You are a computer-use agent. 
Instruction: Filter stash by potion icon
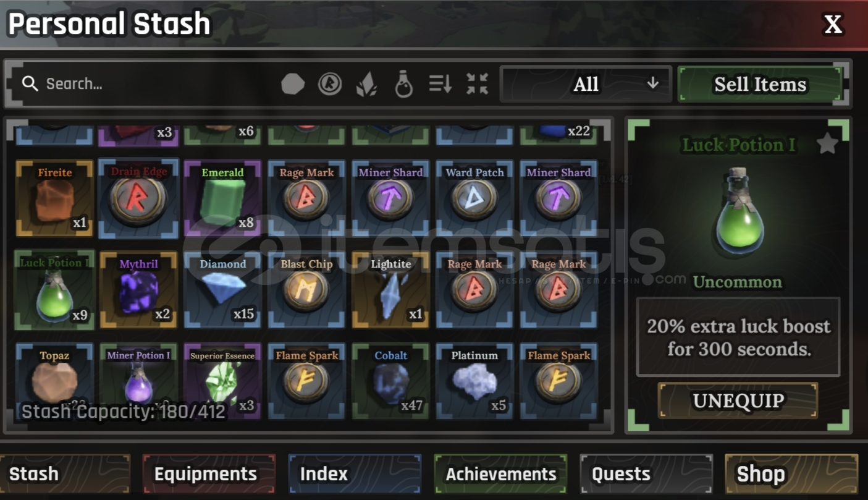(403, 84)
